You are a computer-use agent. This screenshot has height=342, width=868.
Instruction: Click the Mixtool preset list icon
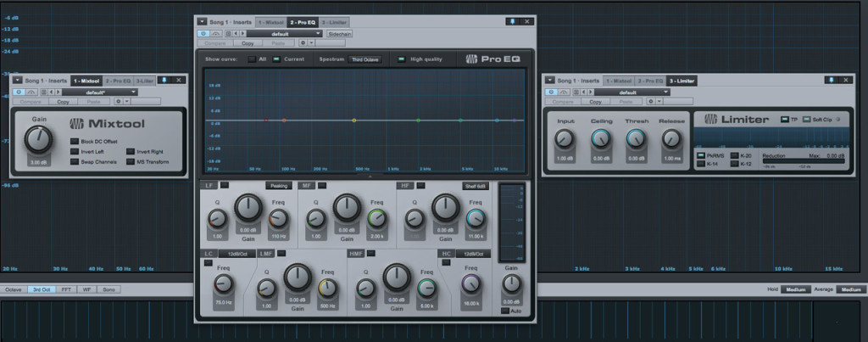pos(44,92)
